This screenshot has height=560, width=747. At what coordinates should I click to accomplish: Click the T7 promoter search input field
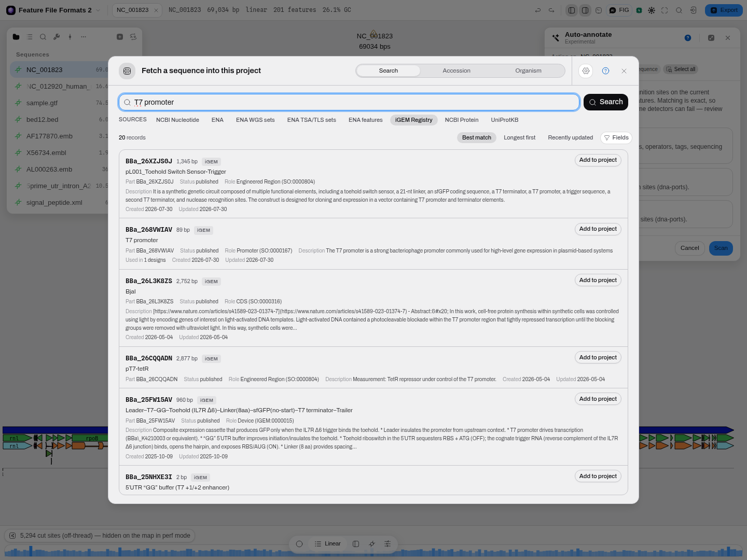pos(349,102)
